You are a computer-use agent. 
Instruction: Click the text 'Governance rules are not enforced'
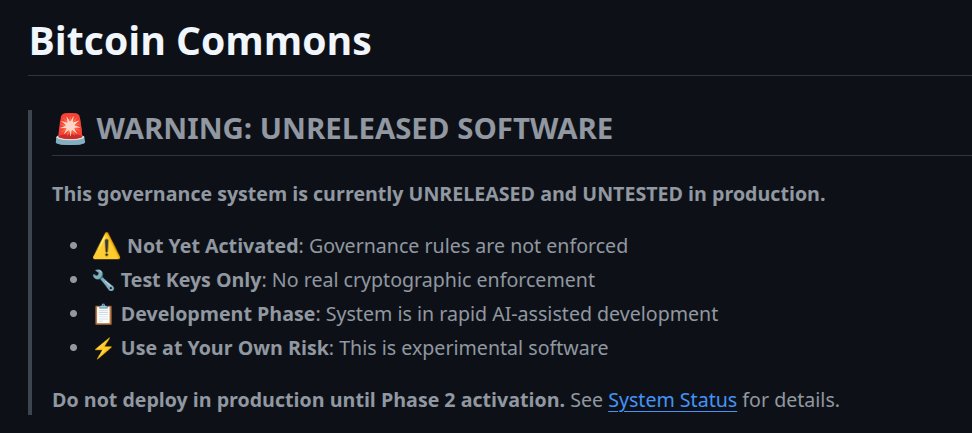click(x=469, y=247)
